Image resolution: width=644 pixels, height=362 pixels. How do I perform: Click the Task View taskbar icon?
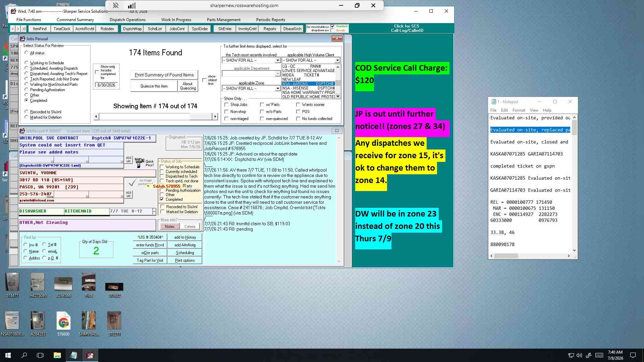[40, 355]
